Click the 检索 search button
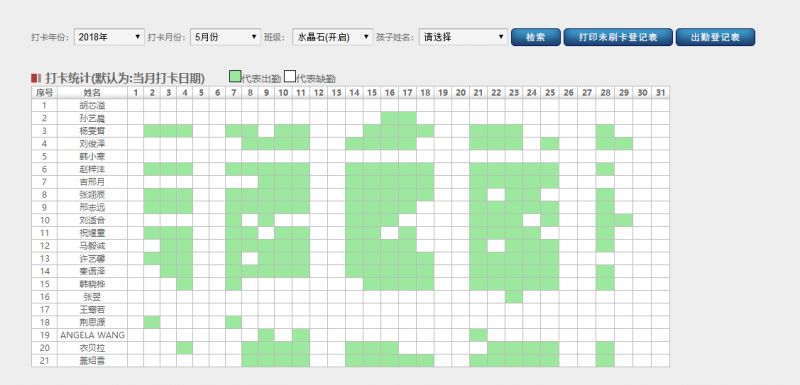The width and height of the screenshot is (800, 385). pyautogui.click(x=536, y=37)
